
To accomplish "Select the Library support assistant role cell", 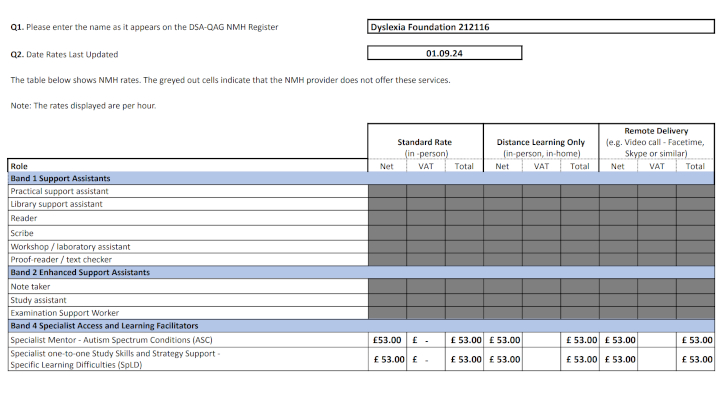I will (188, 204).
